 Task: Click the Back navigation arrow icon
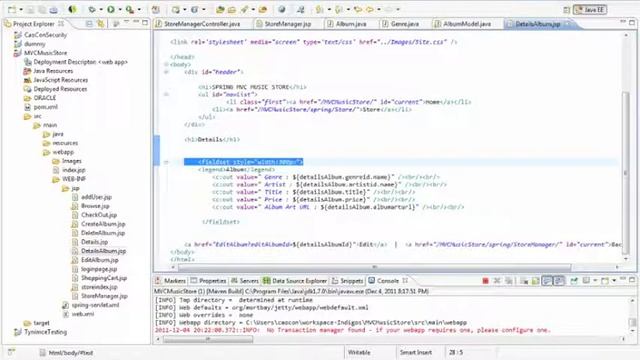coord(369,9)
